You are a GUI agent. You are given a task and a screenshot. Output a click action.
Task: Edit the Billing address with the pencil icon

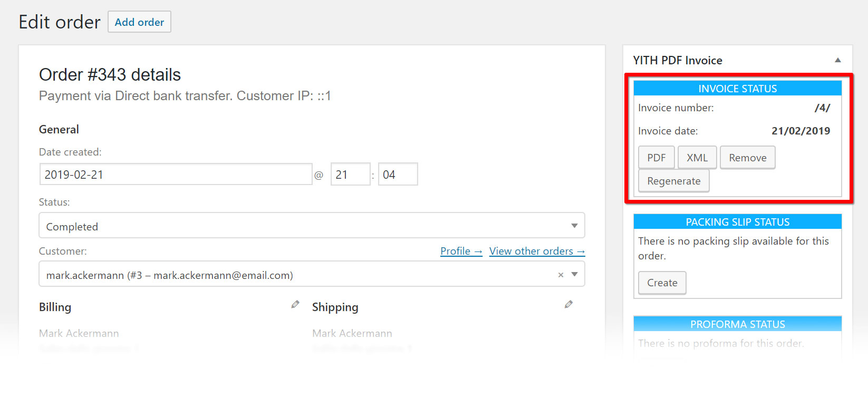point(295,304)
